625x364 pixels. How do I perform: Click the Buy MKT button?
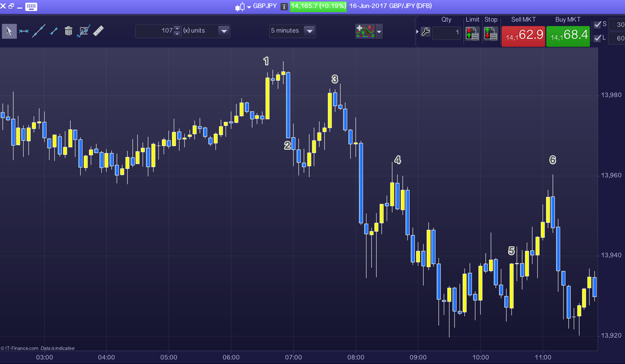(x=567, y=36)
